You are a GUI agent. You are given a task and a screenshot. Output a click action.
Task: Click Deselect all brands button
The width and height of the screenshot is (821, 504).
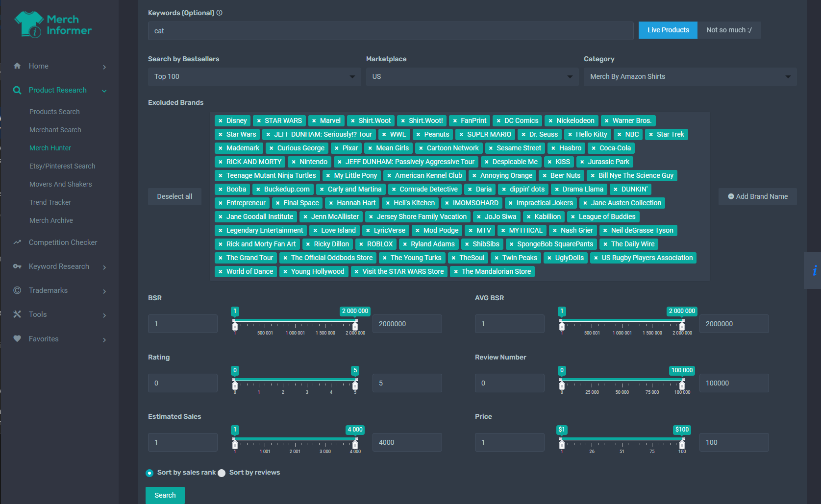[x=174, y=196]
